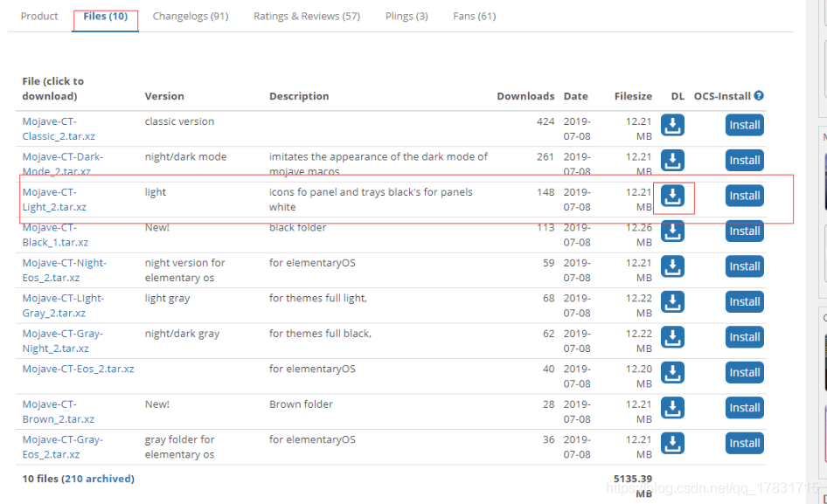
Task: Click download icon for Mojave-CT-Dark-Mode_2 row
Action: pos(672,160)
